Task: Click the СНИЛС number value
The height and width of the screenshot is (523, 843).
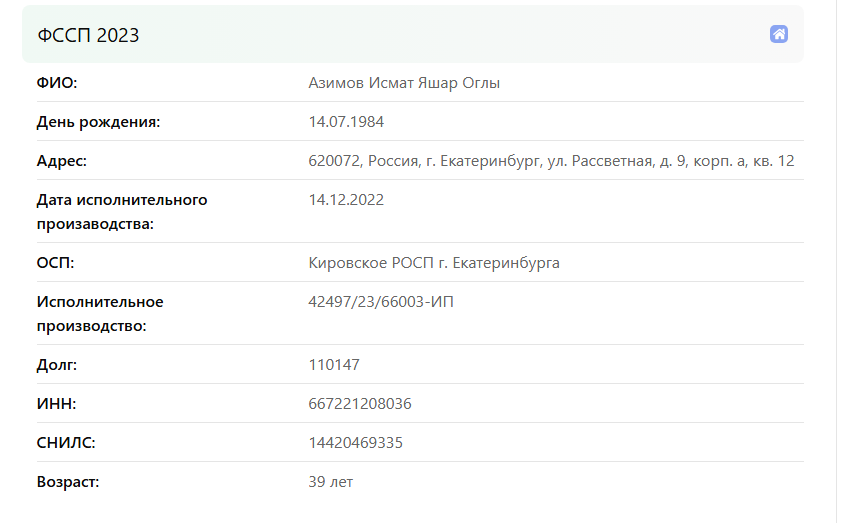Action: click(x=355, y=443)
